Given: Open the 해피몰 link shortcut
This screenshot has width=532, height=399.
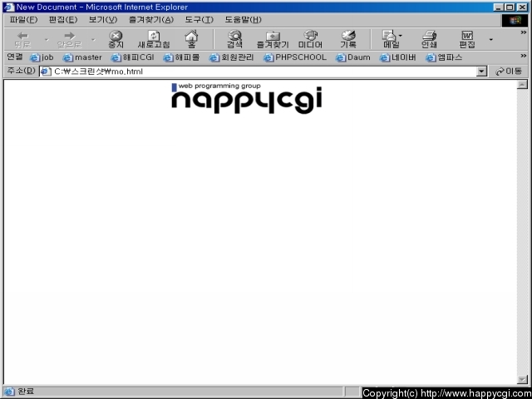Looking at the screenshot, I should click(x=181, y=57).
